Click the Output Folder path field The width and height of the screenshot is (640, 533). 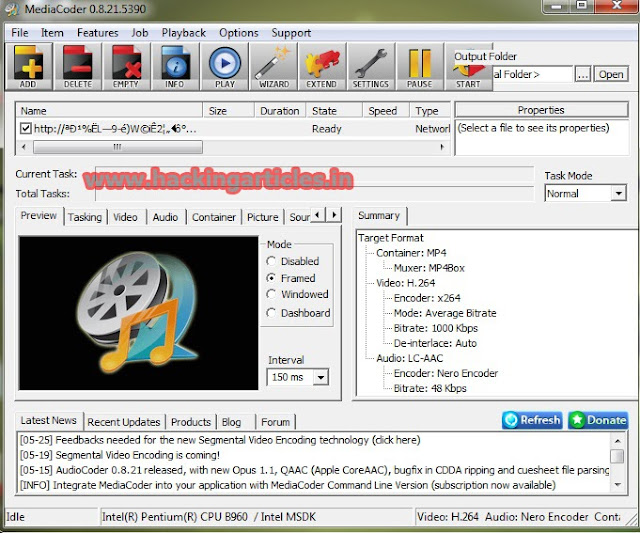[x=532, y=74]
